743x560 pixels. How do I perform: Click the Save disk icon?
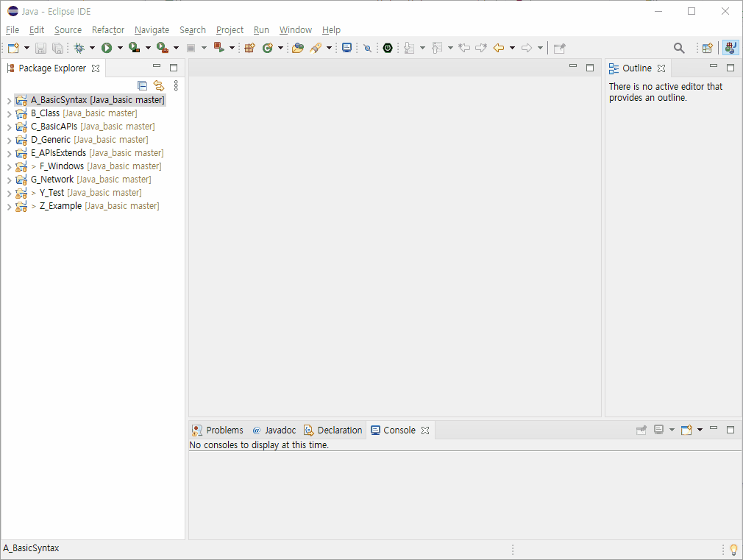pos(40,48)
